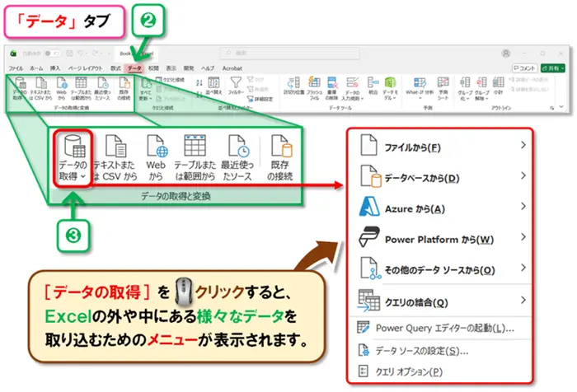Click the コメント button

pyautogui.click(x=524, y=68)
